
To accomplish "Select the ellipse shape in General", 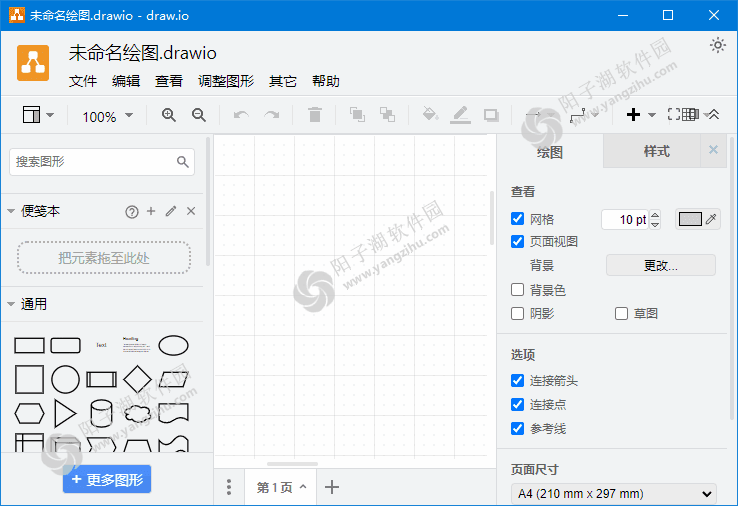I will (x=173, y=345).
